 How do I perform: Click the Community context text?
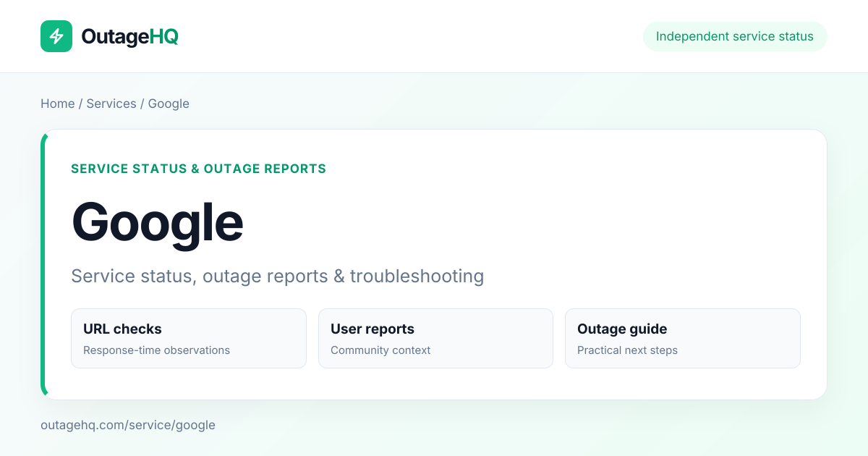point(380,350)
